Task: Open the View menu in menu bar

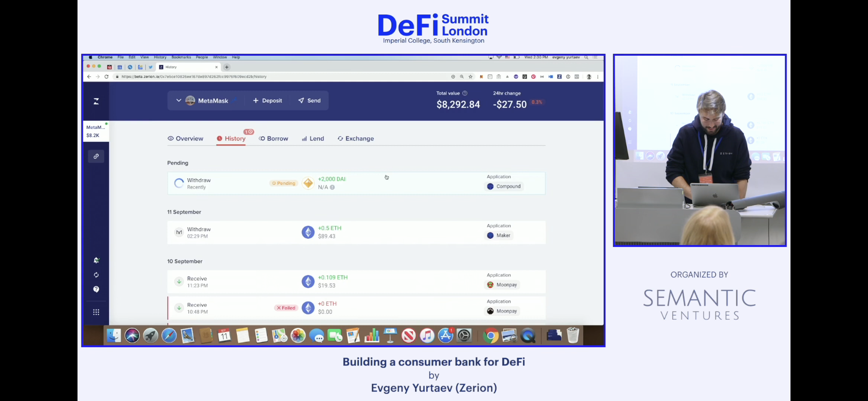Action: (x=144, y=57)
